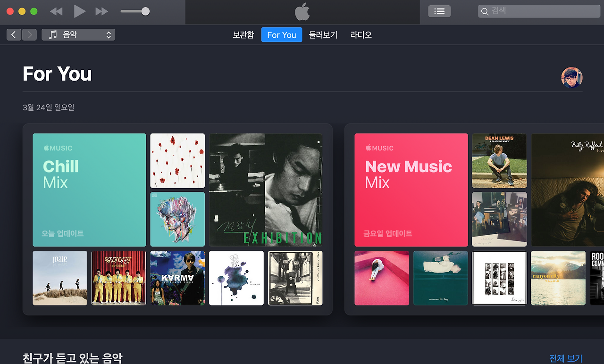Switch to the 보관함 tab
The image size is (604, 364).
click(243, 35)
